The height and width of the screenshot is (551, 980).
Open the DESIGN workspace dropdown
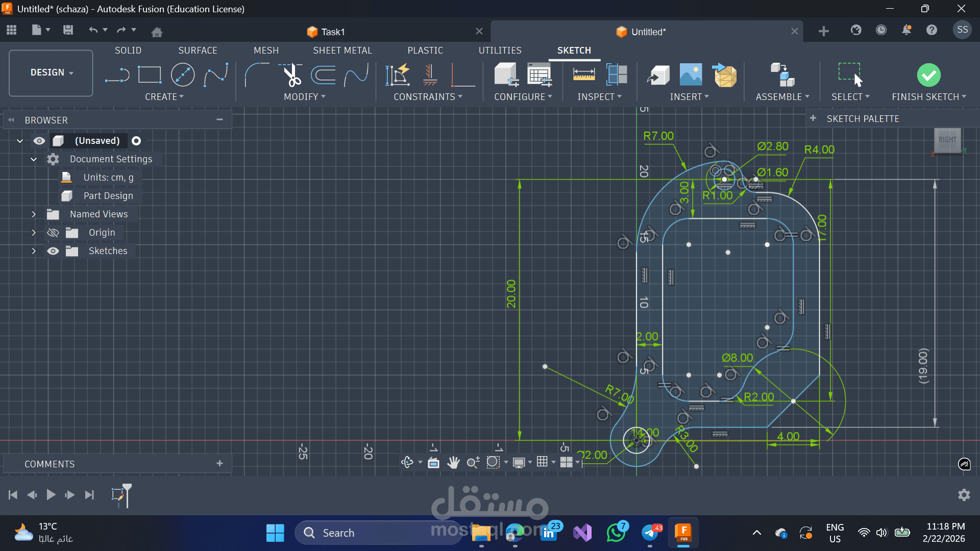tap(51, 72)
